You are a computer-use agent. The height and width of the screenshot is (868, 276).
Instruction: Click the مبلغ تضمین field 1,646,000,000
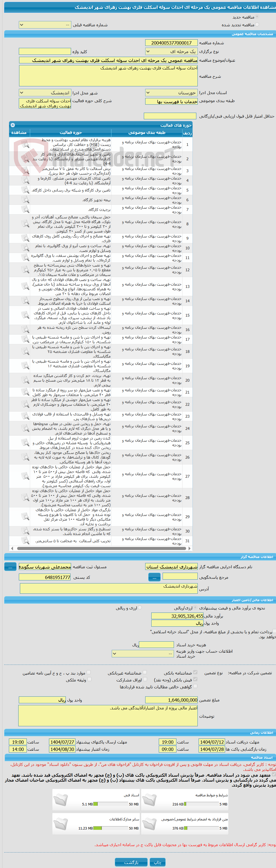click(171, 700)
